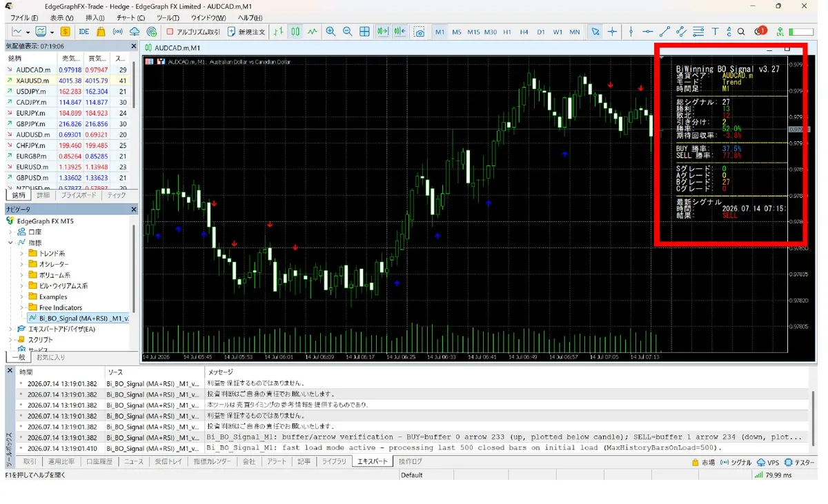
Task: Switch chart to candlestick display
Action: (x=295, y=32)
